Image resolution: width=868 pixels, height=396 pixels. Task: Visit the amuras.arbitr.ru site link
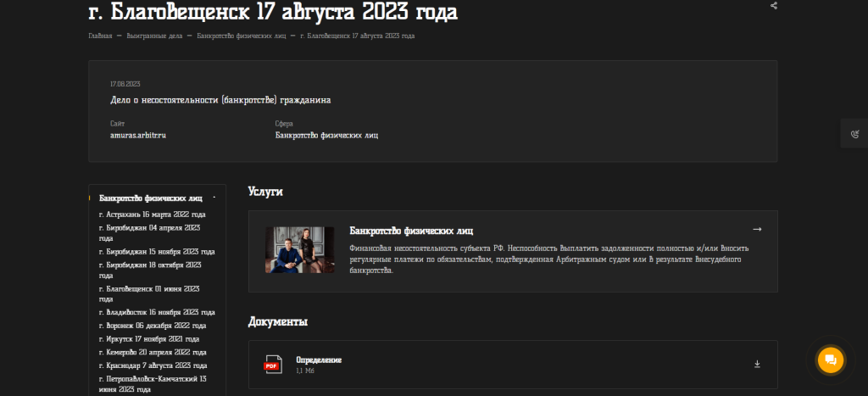137,135
